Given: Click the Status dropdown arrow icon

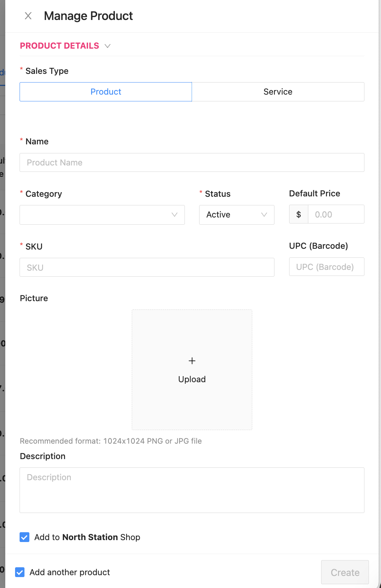Looking at the screenshot, I should tap(264, 215).
